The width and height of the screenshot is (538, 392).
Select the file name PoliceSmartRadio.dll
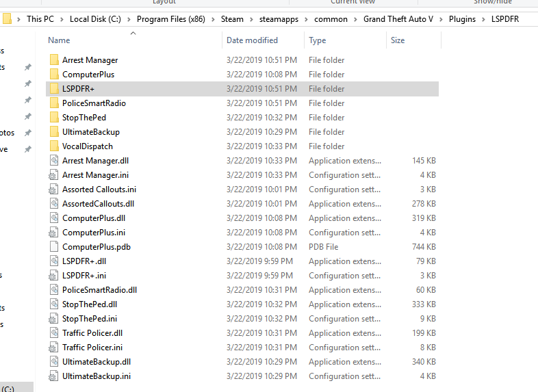99,290
